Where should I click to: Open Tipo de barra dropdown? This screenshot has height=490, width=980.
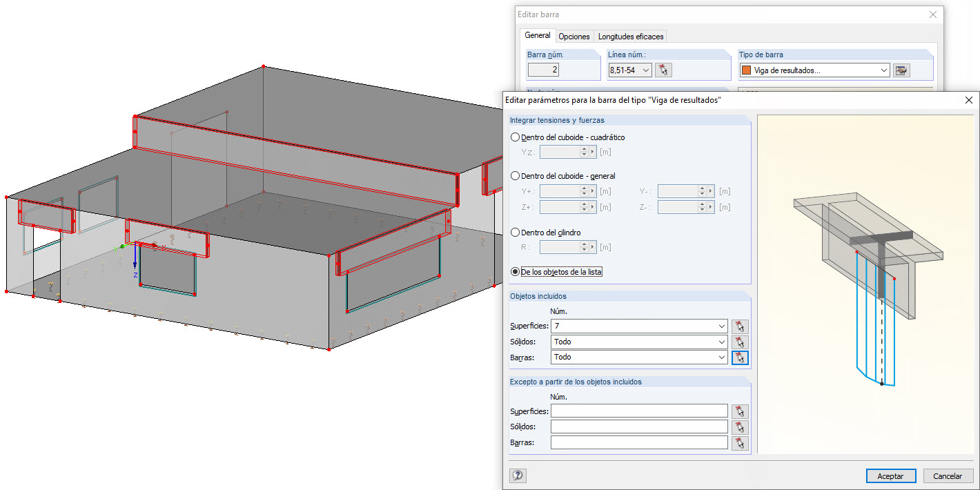point(884,70)
